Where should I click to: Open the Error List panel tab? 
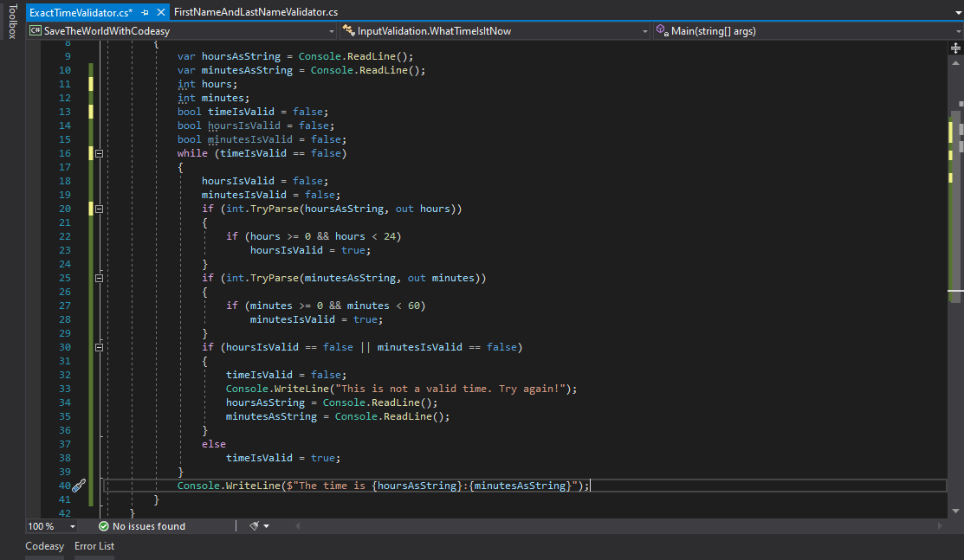pos(94,546)
